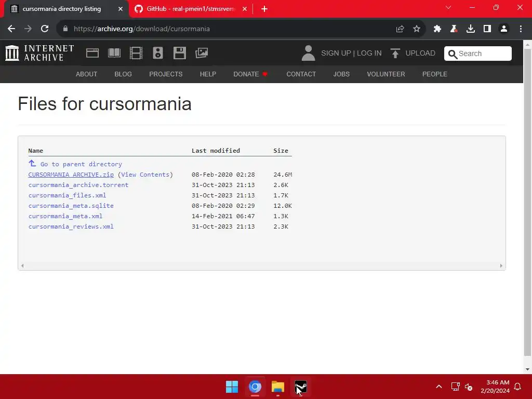Open the JOBS menu item

[341, 74]
